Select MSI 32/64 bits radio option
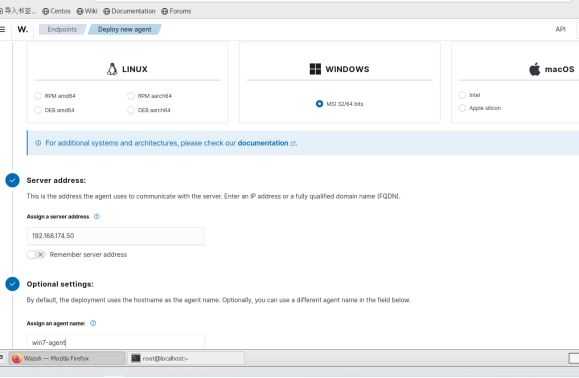Screen dimensions: 579x378 [319, 104]
